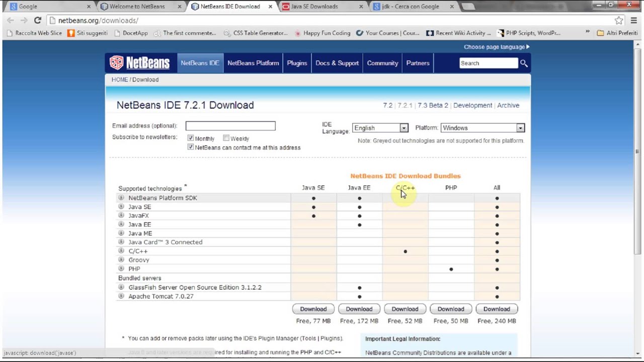This screenshot has height=362, width=644.
Task: Open version 7.2 link
Action: (x=387, y=105)
